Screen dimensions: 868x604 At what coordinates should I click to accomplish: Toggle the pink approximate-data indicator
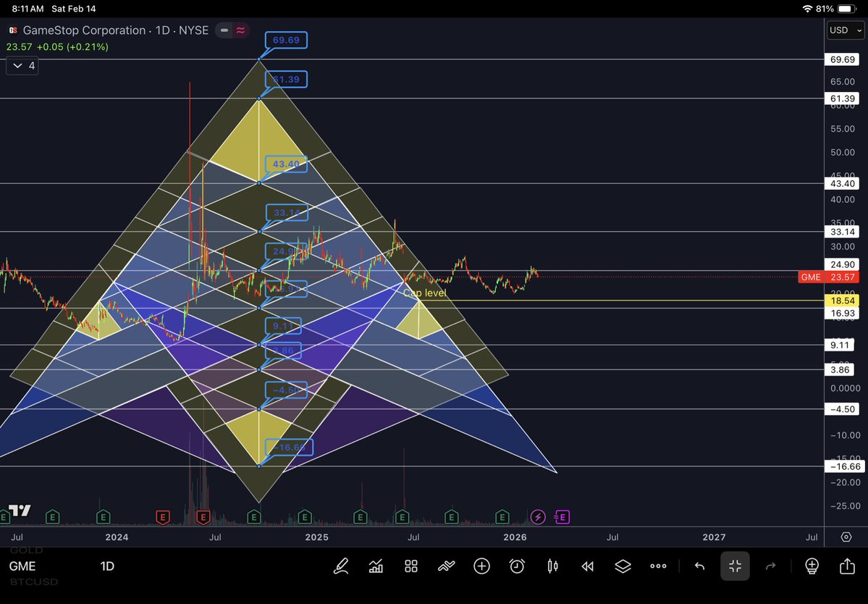point(240,30)
